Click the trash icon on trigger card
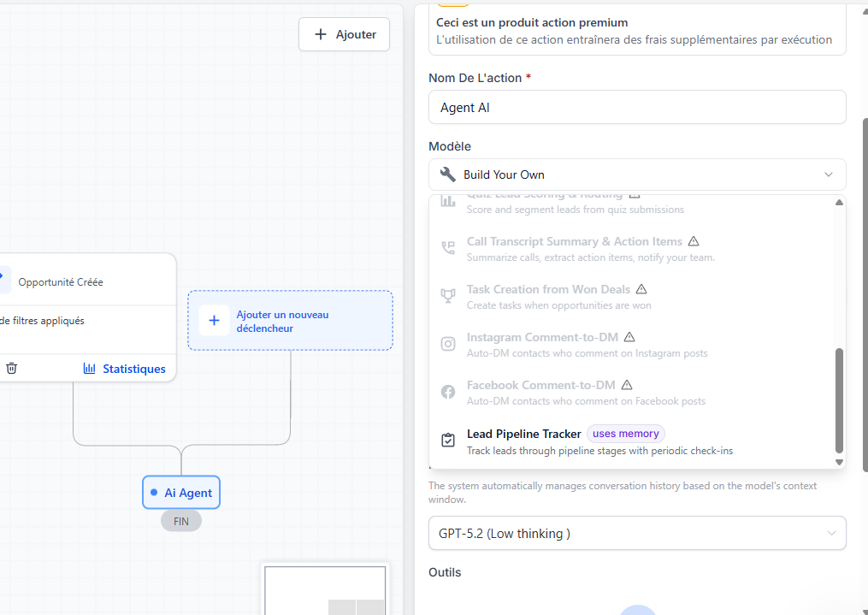This screenshot has height=615, width=868. point(12,368)
